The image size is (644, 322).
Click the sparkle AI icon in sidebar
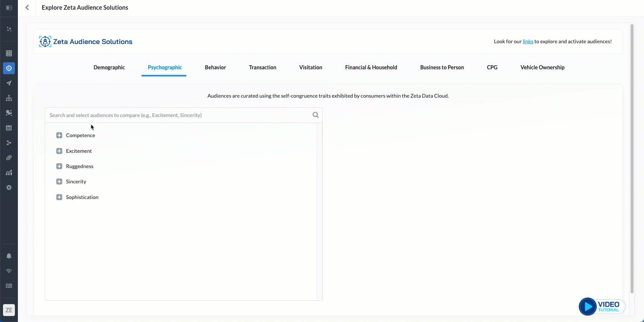pos(9,29)
